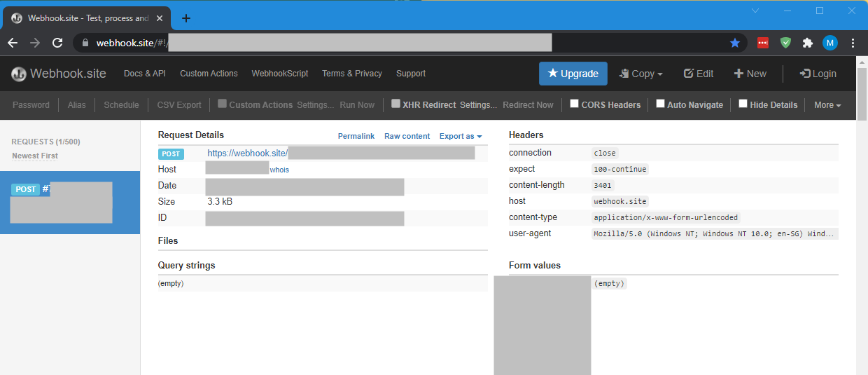Open the Permalink link

[356, 136]
